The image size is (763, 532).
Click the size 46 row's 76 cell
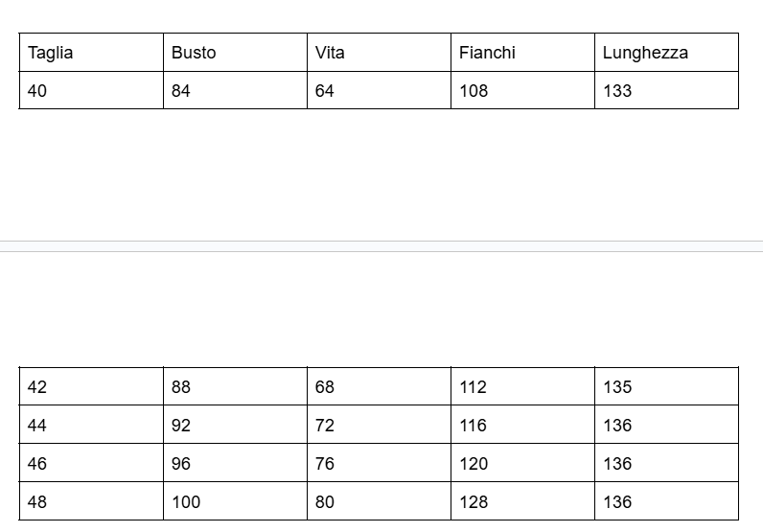coord(379,463)
